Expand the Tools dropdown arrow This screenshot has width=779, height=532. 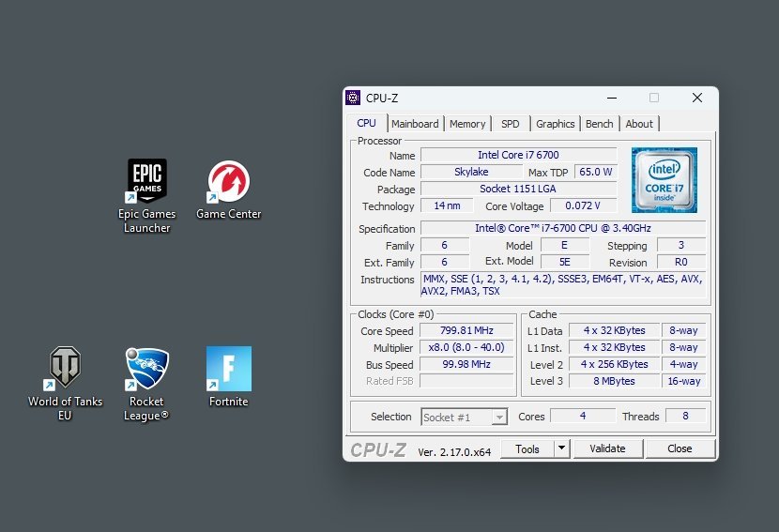coord(561,448)
